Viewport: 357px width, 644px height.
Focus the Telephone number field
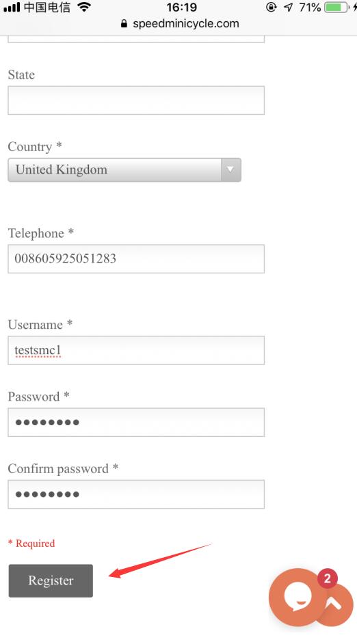pos(136,258)
